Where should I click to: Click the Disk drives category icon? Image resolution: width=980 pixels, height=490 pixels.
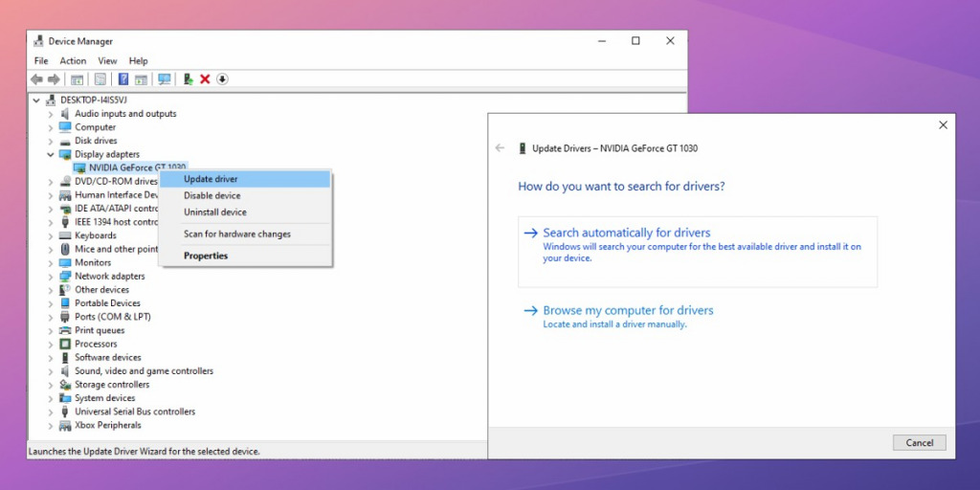click(x=65, y=141)
